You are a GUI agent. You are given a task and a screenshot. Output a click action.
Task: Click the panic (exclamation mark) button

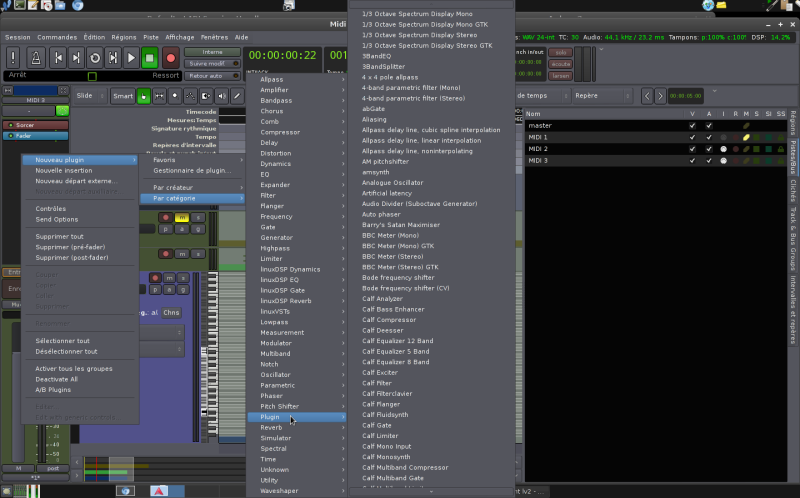click(x=13, y=57)
